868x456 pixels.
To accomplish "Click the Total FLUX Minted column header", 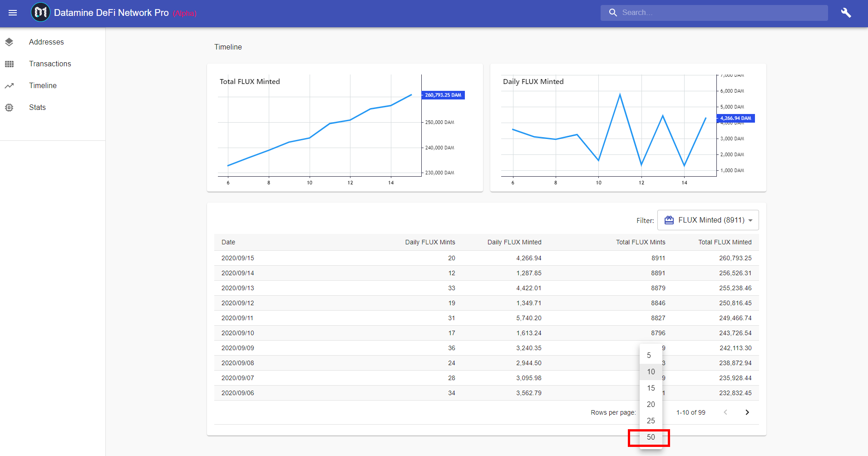I will tap(725, 242).
